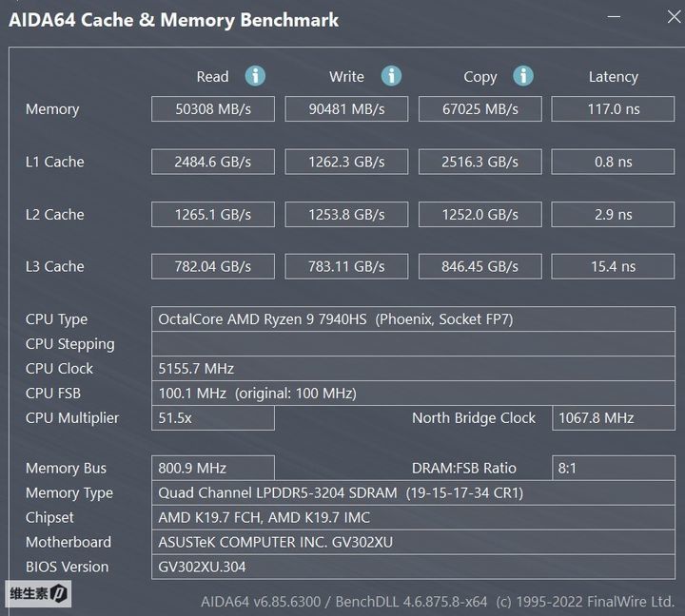Click the Memory Read result field
685x616 pixels.
point(213,109)
